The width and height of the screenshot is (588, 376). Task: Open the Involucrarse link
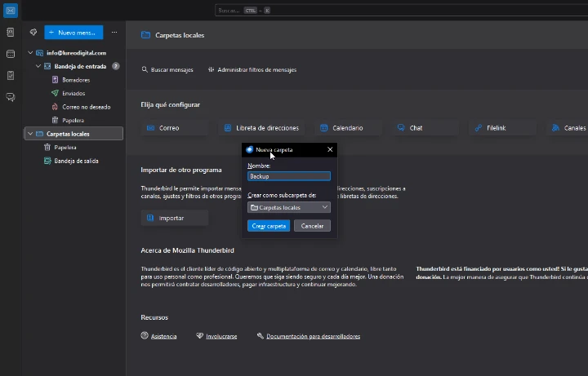click(x=221, y=336)
